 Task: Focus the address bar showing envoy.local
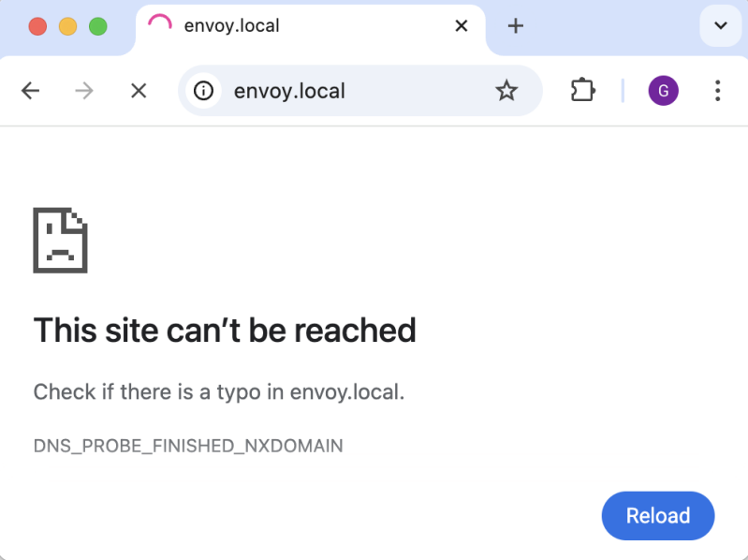click(356, 91)
